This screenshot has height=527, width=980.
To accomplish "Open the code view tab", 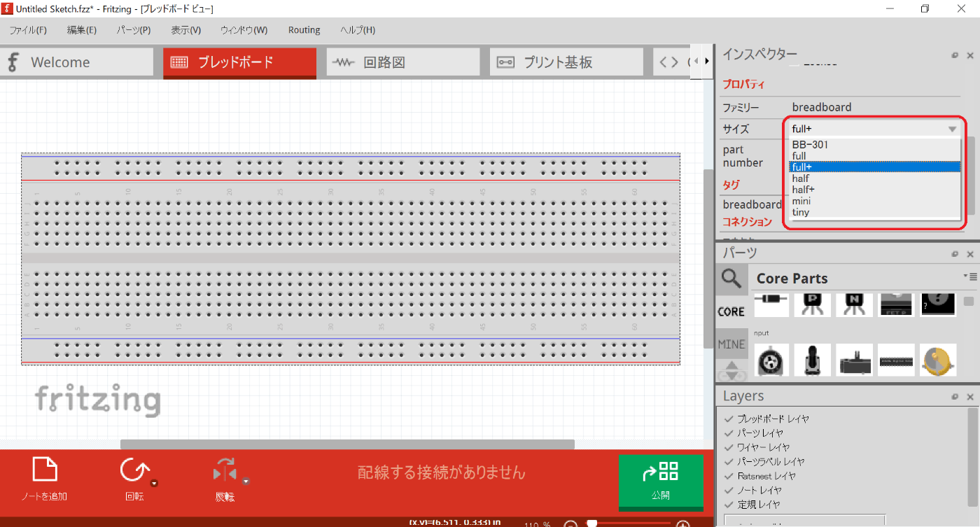I will (x=671, y=62).
